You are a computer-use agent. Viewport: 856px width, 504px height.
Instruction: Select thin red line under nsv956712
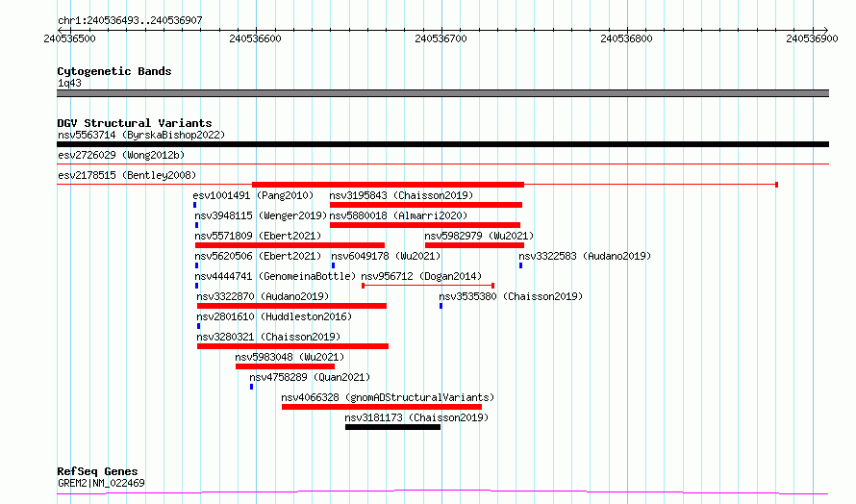(428, 286)
